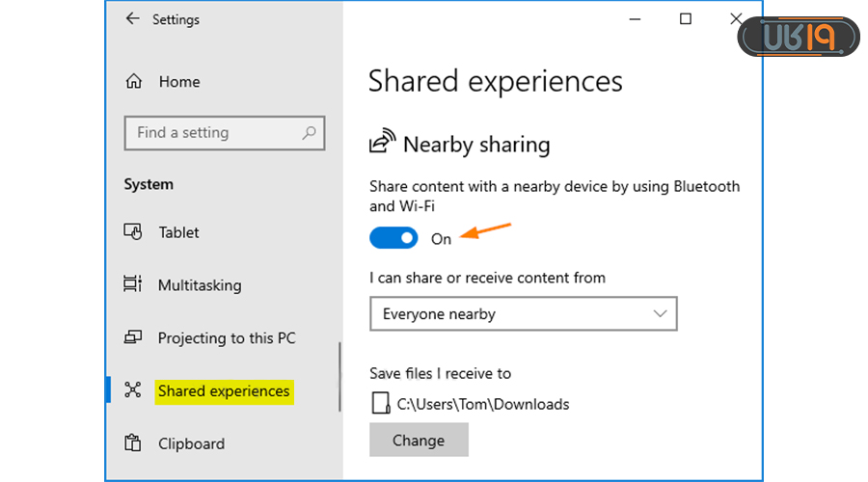This screenshot has height=482, width=868.
Task: Open the Multitasking settings page
Action: (199, 285)
